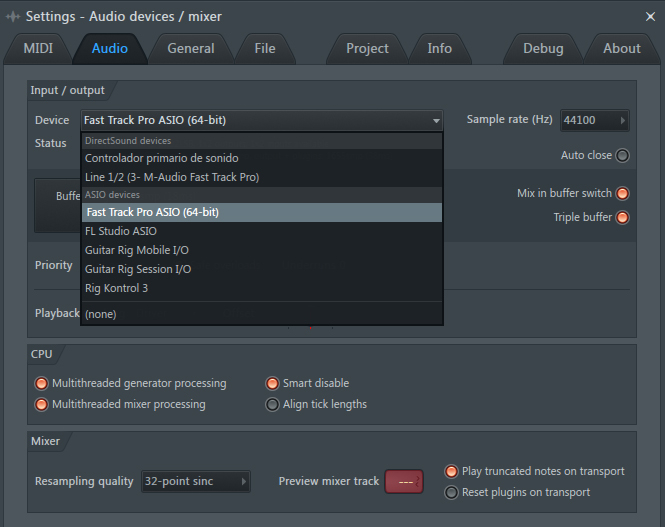The width and height of the screenshot is (665, 527).
Task: Collapse the Device dropdown arrow
Action: pyautogui.click(x=436, y=121)
